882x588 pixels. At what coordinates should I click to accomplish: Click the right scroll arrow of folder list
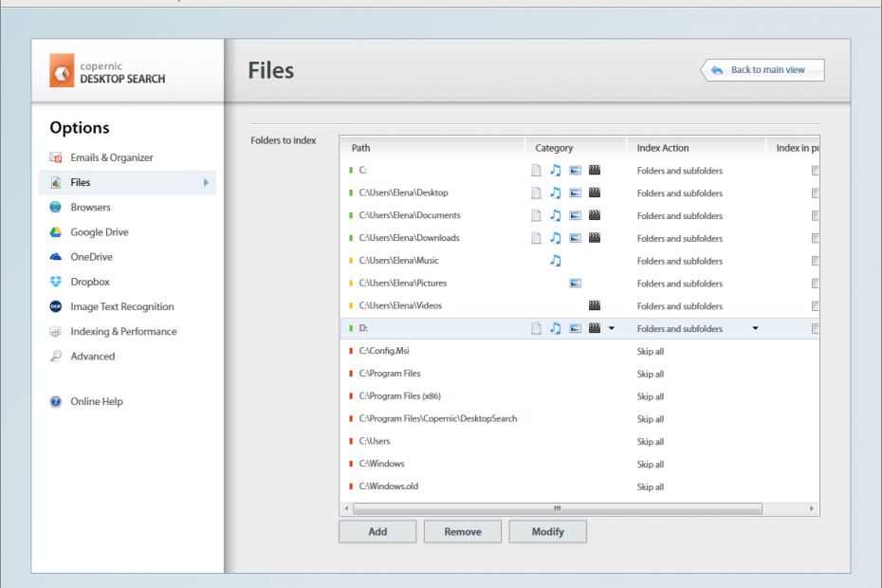[811, 508]
